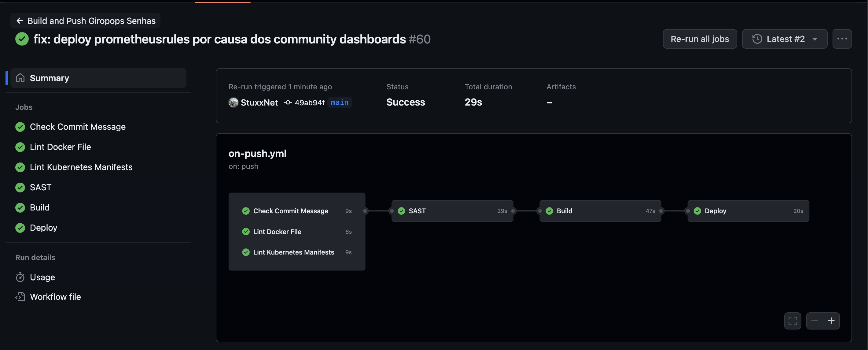Zoom in the workflow graph
Screen dimensions: 868x350
[831, 321]
